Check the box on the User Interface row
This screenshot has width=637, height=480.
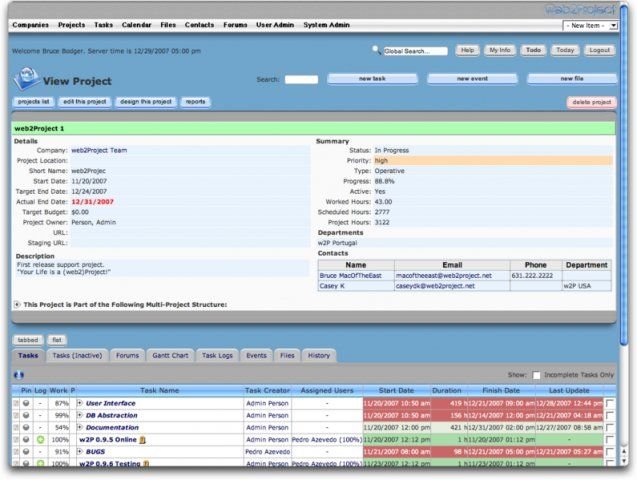pyautogui.click(x=610, y=402)
